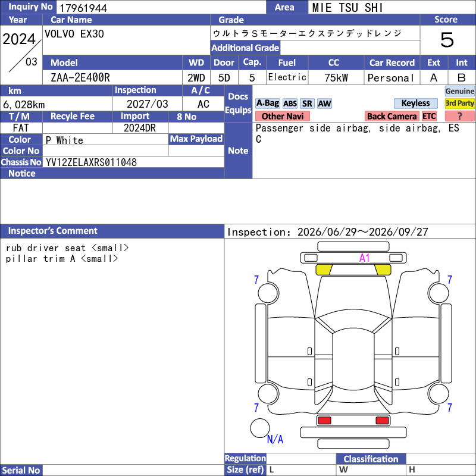The height and width of the screenshot is (476, 476).
Task: Click comment 'pillar trim A <small>'
Action: click(x=62, y=259)
